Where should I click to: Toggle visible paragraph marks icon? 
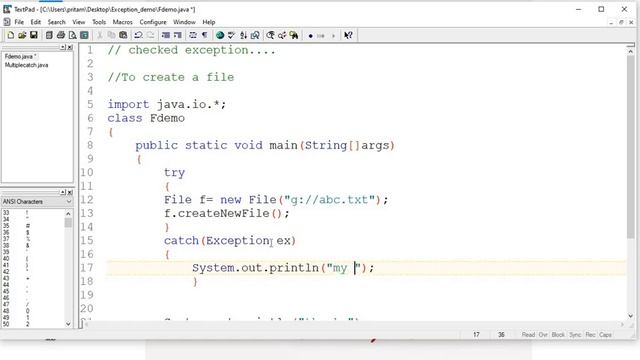pyautogui.click(x=204, y=36)
